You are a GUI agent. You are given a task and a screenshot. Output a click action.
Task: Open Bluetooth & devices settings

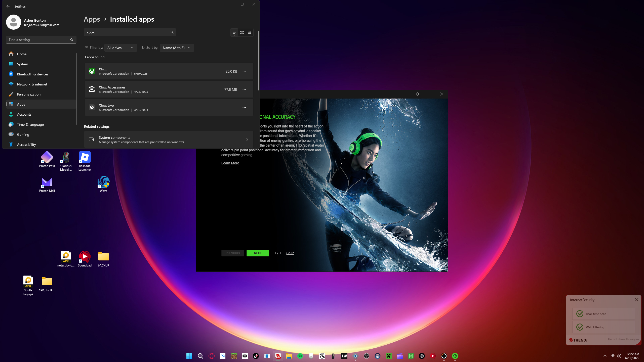[33, 74]
